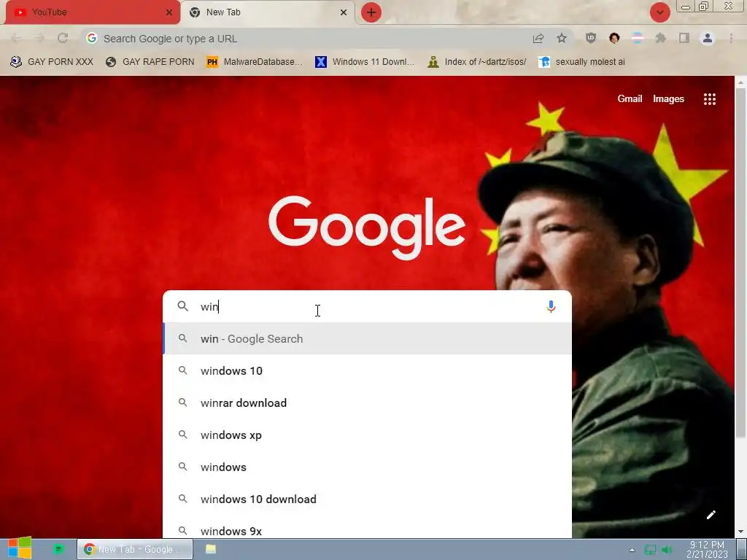This screenshot has width=747, height=560.
Task: Click the new tab plus button
Action: click(371, 12)
